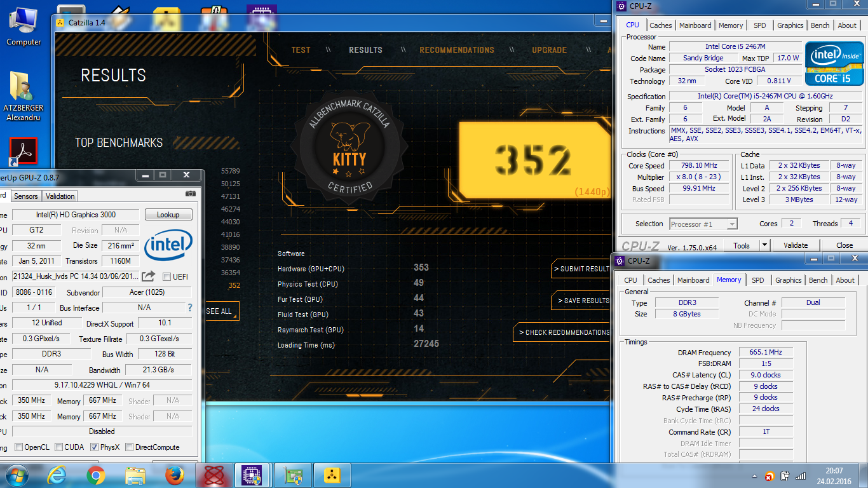The height and width of the screenshot is (488, 868).
Task: Launch Internet Explorer from taskbar
Action: (57, 475)
